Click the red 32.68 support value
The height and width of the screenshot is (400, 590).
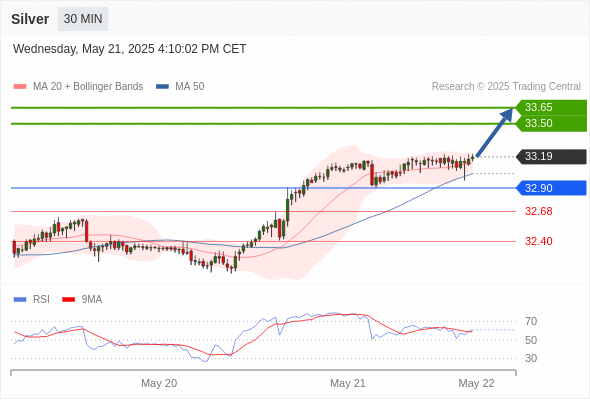tap(539, 211)
